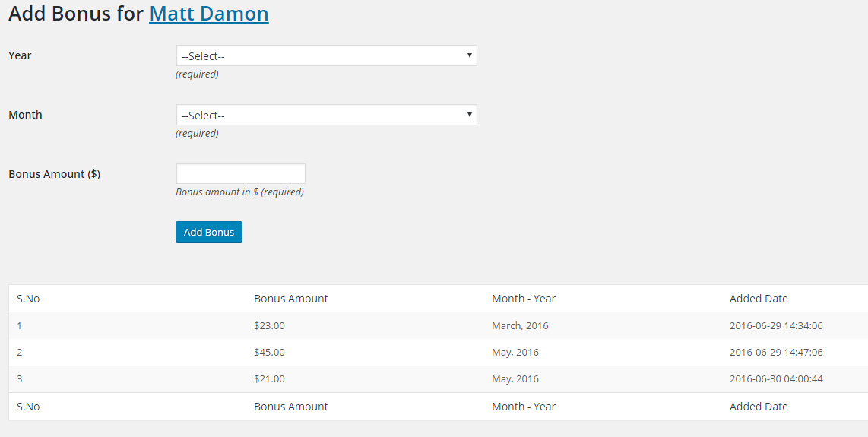Open the Year dropdown
The image size is (868, 437).
click(x=325, y=55)
